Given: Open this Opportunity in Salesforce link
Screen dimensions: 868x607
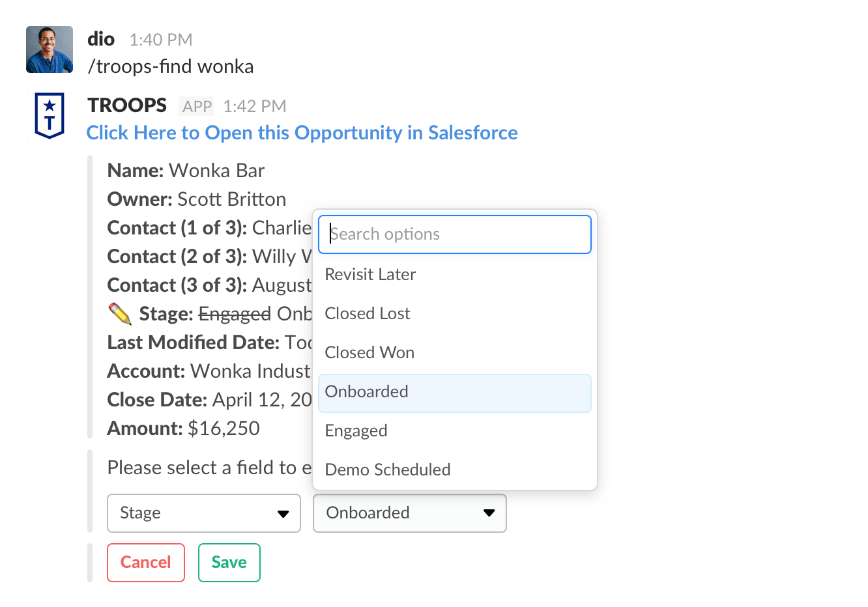Looking at the screenshot, I should 302,133.
